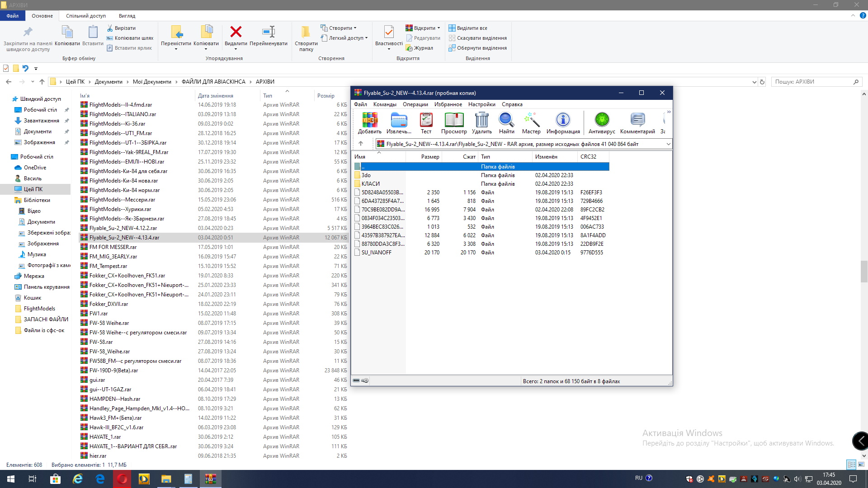
Task: Expand the Explorer address bar history dropdown
Action: (x=754, y=82)
